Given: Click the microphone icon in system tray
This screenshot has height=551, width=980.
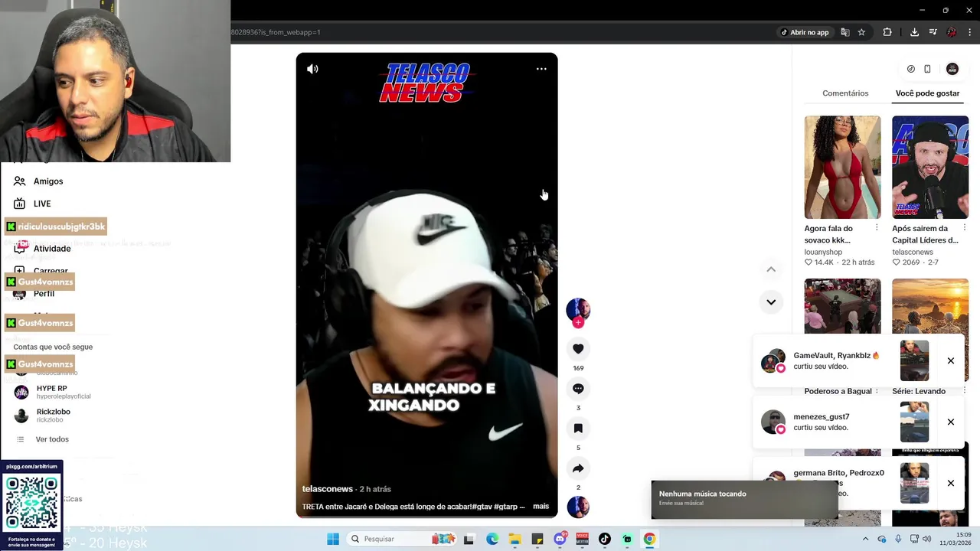Looking at the screenshot, I should pyautogui.click(x=898, y=539).
